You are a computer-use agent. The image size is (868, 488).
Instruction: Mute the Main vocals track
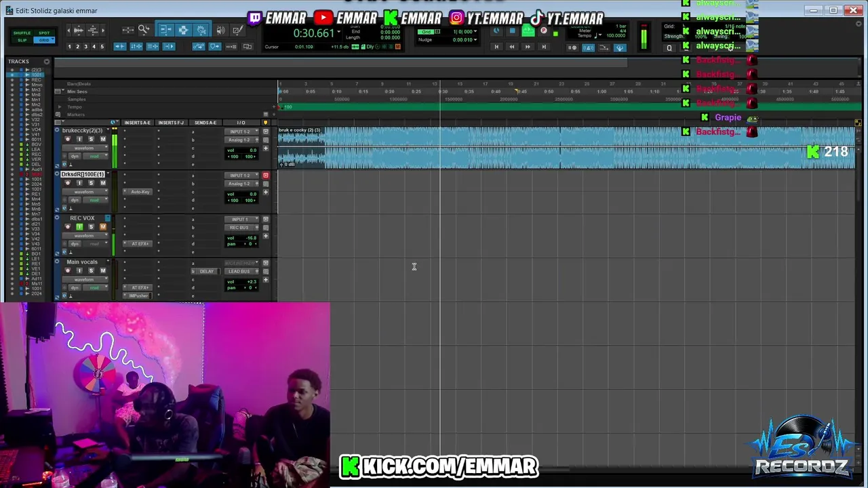tap(103, 270)
